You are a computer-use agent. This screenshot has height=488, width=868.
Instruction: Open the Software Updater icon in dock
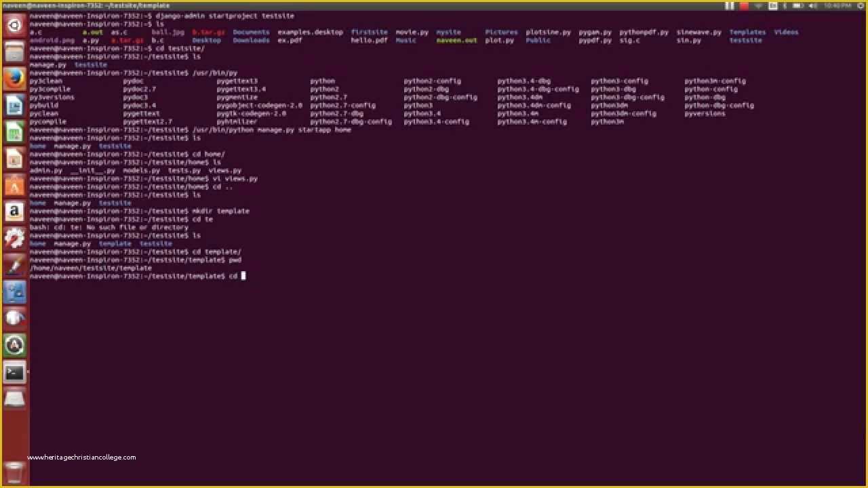14,345
